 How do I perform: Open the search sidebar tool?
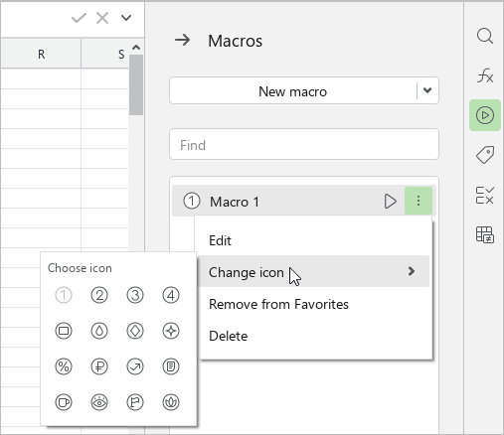tap(485, 36)
